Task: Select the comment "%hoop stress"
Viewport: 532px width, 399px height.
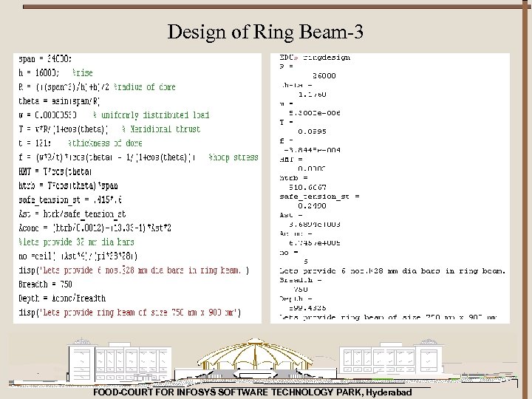Action: click(x=233, y=157)
